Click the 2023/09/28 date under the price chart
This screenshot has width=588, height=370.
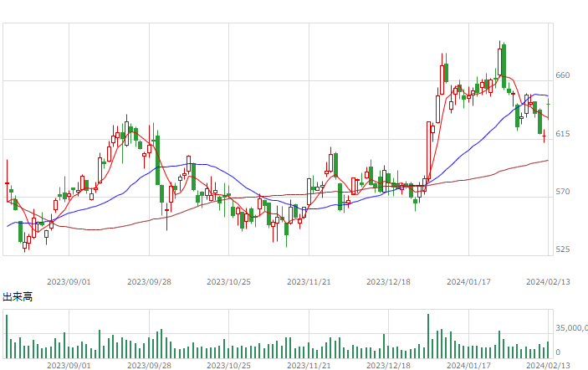149,282
